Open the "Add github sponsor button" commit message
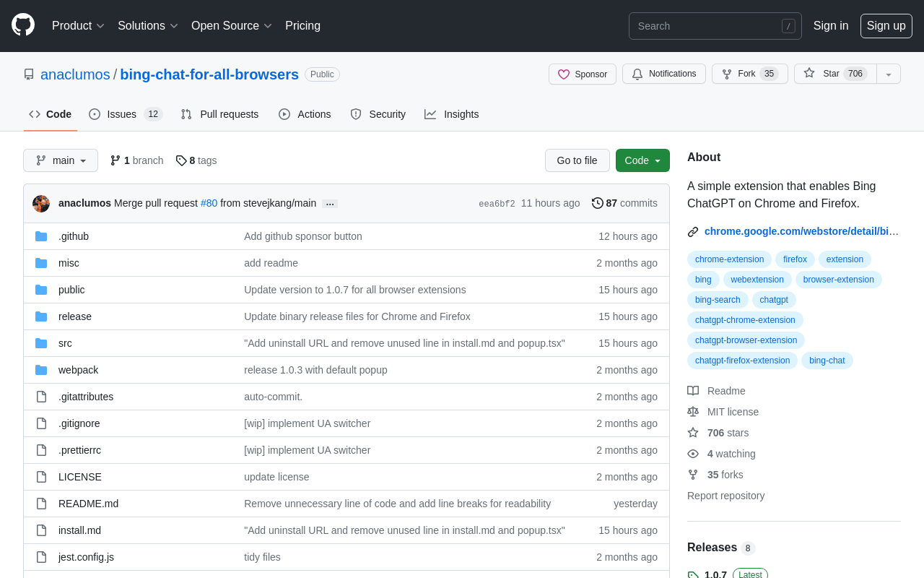 click(x=303, y=236)
